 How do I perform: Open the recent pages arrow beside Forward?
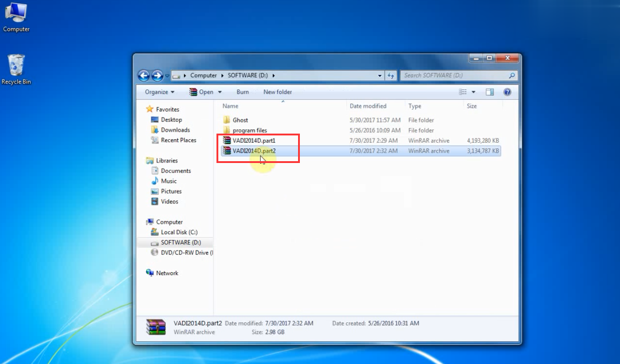coord(167,75)
